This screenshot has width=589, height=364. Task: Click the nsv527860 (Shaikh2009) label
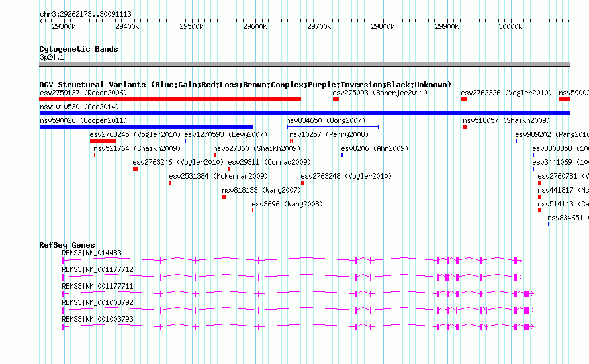257,148
